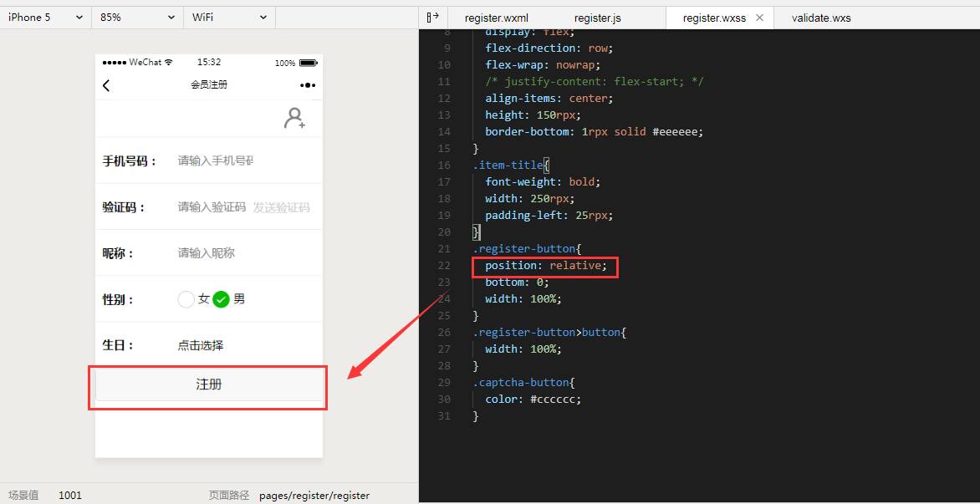The width and height of the screenshot is (980, 504).
Task: Click the 注册 button
Action: click(209, 384)
